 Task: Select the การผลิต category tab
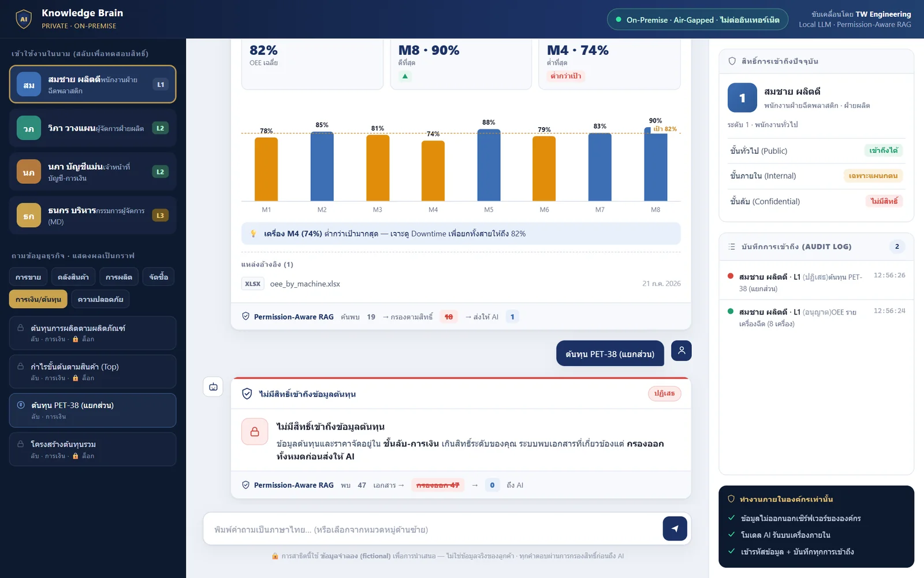[x=119, y=277]
